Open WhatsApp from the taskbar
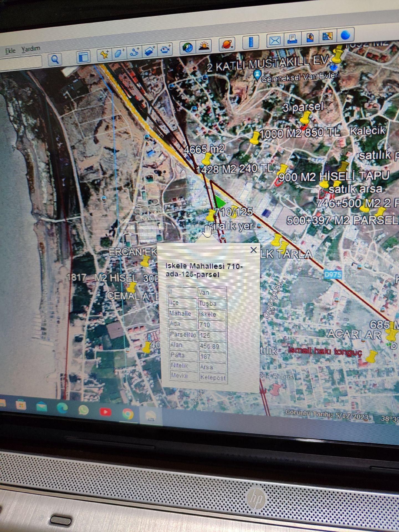The height and width of the screenshot is (532, 399). (x=83, y=410)
